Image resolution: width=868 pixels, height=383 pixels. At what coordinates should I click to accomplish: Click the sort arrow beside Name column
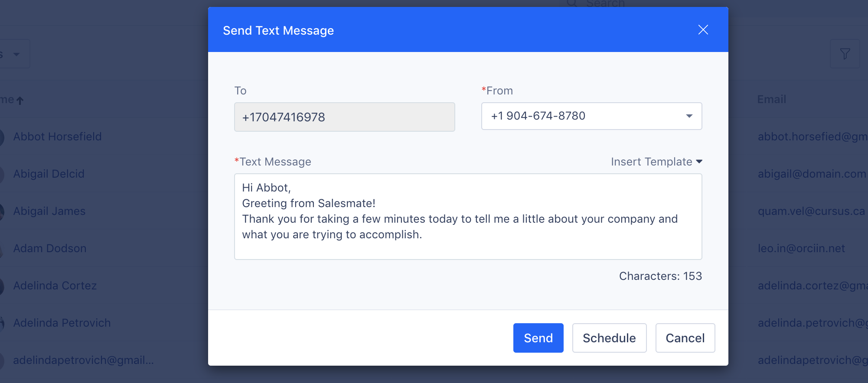(20, 101)
